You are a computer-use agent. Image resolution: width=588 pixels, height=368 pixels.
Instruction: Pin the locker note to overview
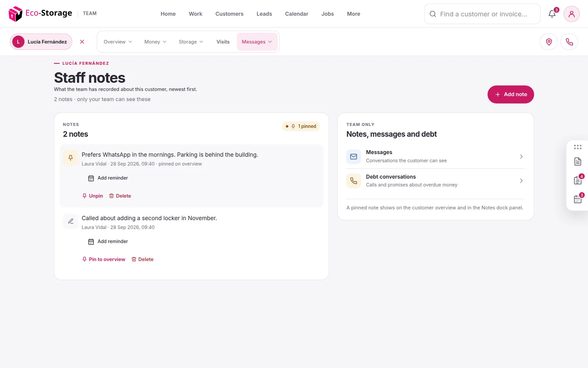coord(104,259)
